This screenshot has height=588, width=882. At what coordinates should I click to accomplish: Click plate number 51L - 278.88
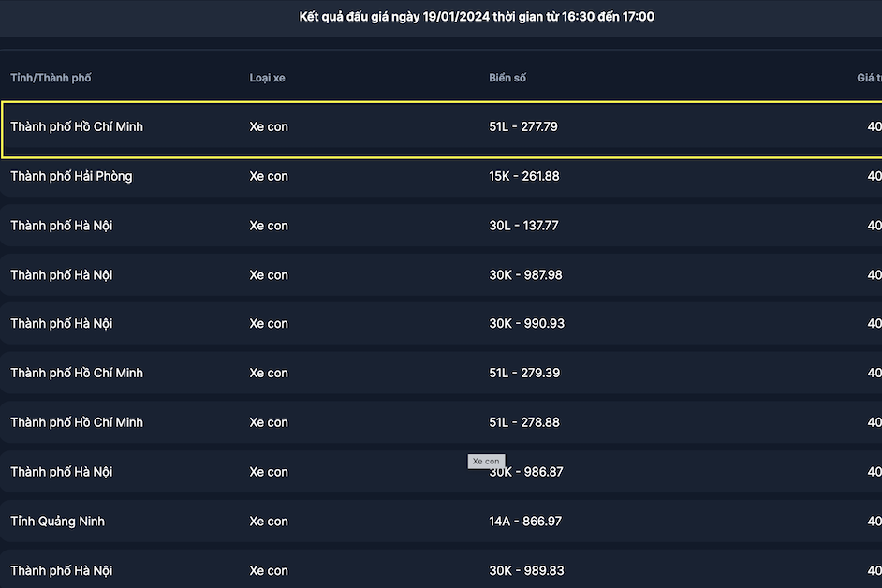coord(524,422)
